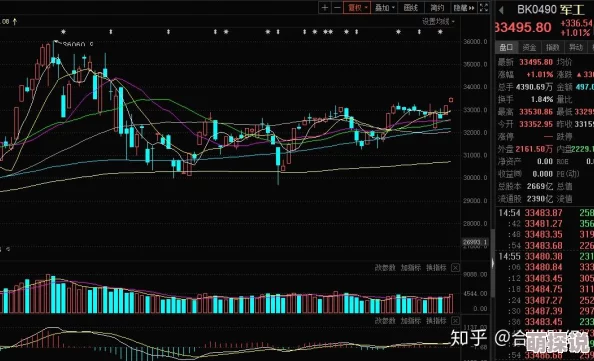Click the 流通股 2390亿 value

tap(540, 199)
